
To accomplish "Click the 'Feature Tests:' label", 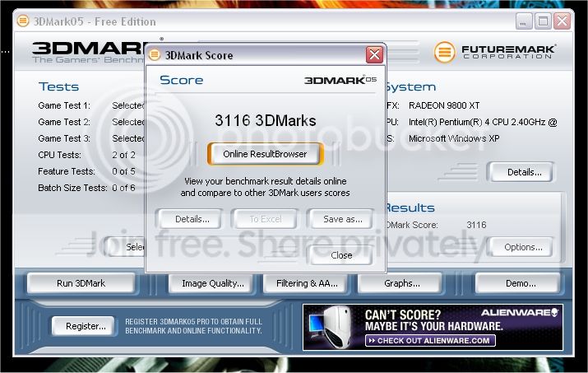I will (x=67, y=171).
